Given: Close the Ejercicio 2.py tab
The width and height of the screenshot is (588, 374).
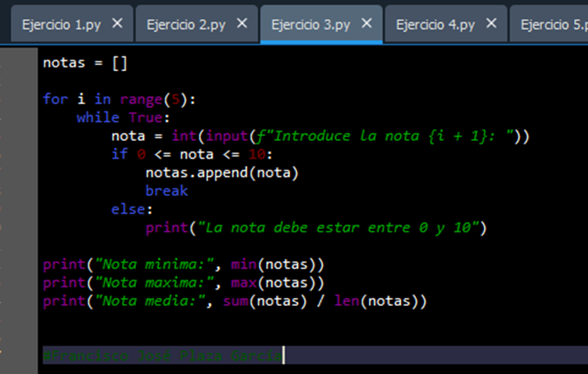Looking at the screenshot, I should (242, 23).
